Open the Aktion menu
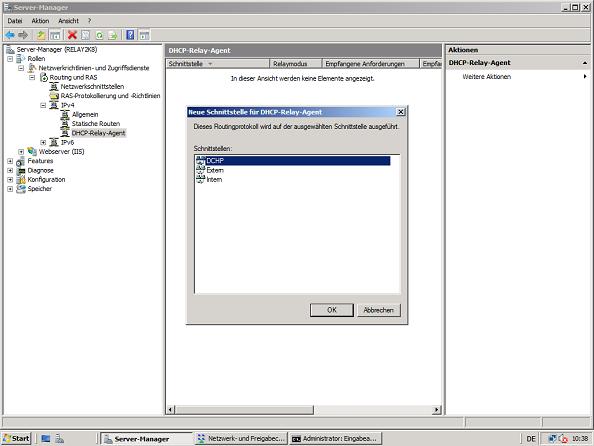The width and height of the screenshot is (594, 446). pos(40,21)
